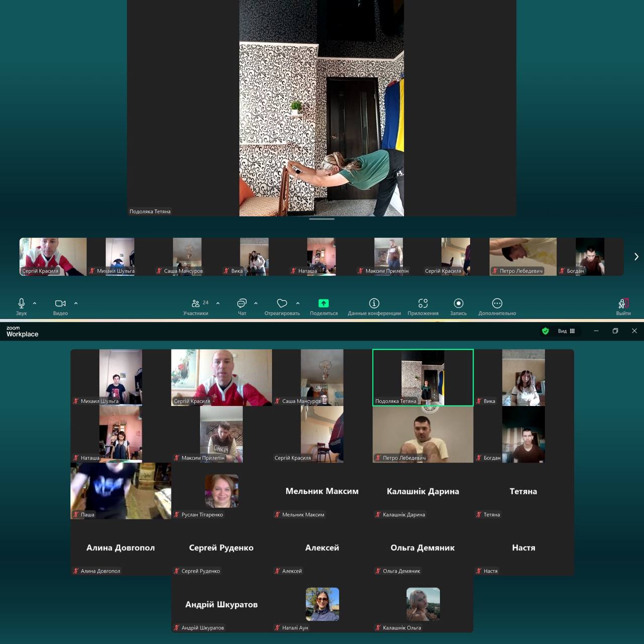Click the Leave meeting button

click(623, 304)
